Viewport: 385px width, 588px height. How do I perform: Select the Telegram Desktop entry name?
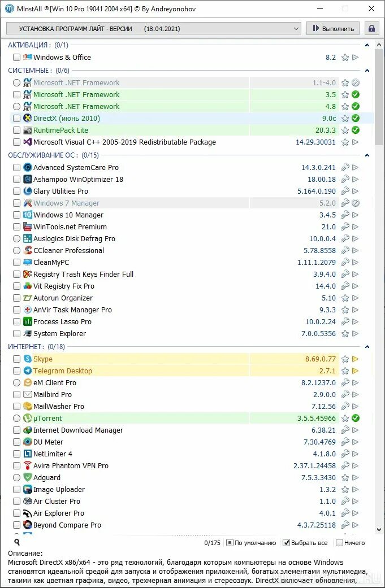63,371
